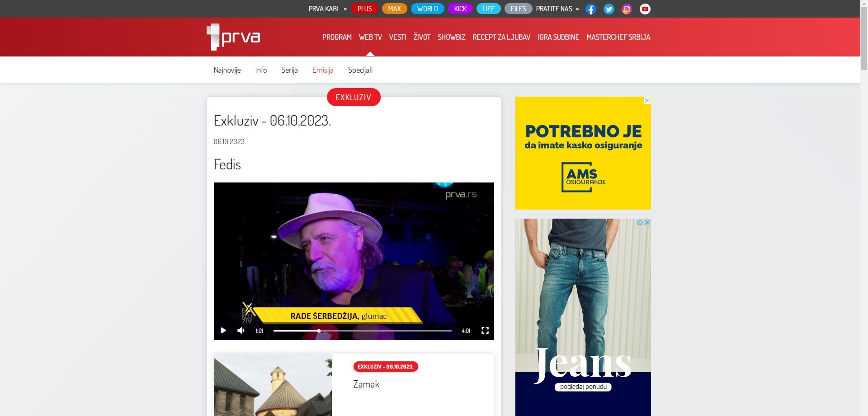Image resolution: width=868 pixels, height=416 pixels.
Task: Open the WEB TV menu
Action: tap(370, 37)
